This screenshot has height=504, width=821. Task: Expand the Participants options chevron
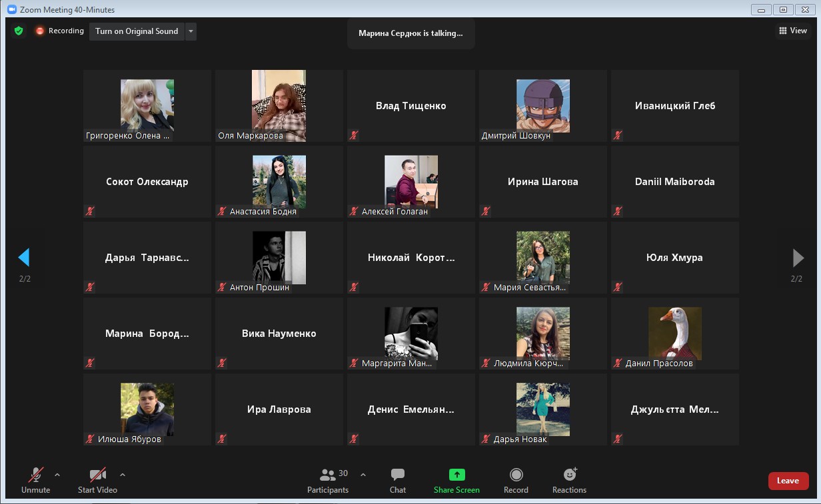363,475
